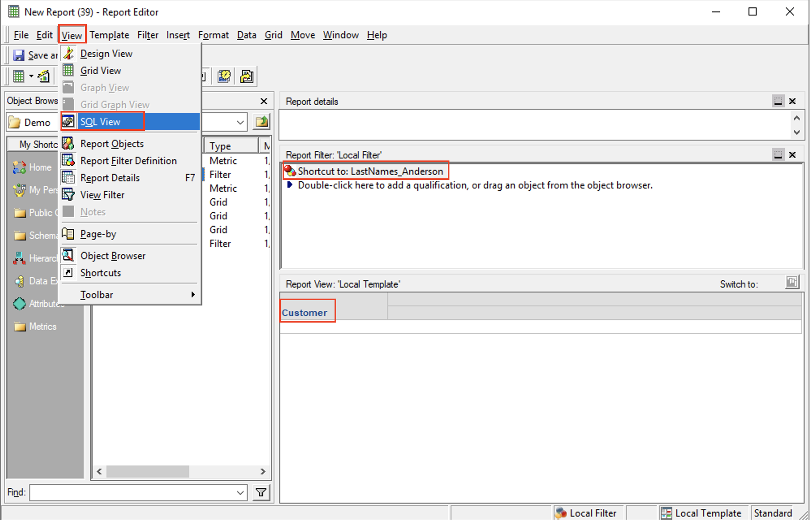This screenshot has width=812, height=520.
Task: Click the Customer attribute in Report View
Action: point(304,312)
